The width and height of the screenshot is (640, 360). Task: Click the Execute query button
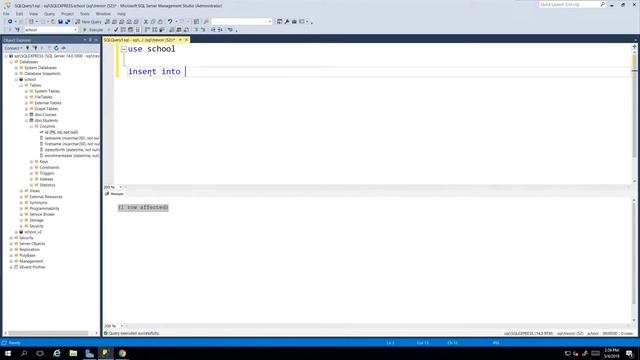pyautogui.click(x=93, y=30)
